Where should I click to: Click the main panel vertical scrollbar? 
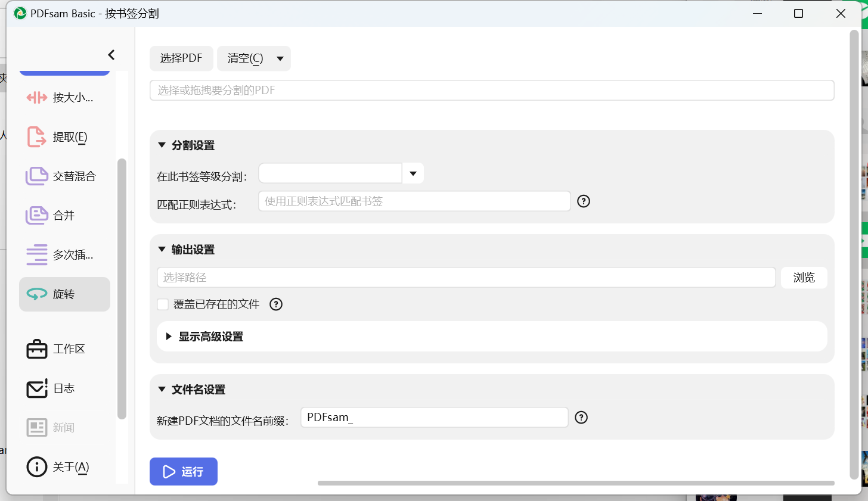pyautogui.click(x=854, y=255)
